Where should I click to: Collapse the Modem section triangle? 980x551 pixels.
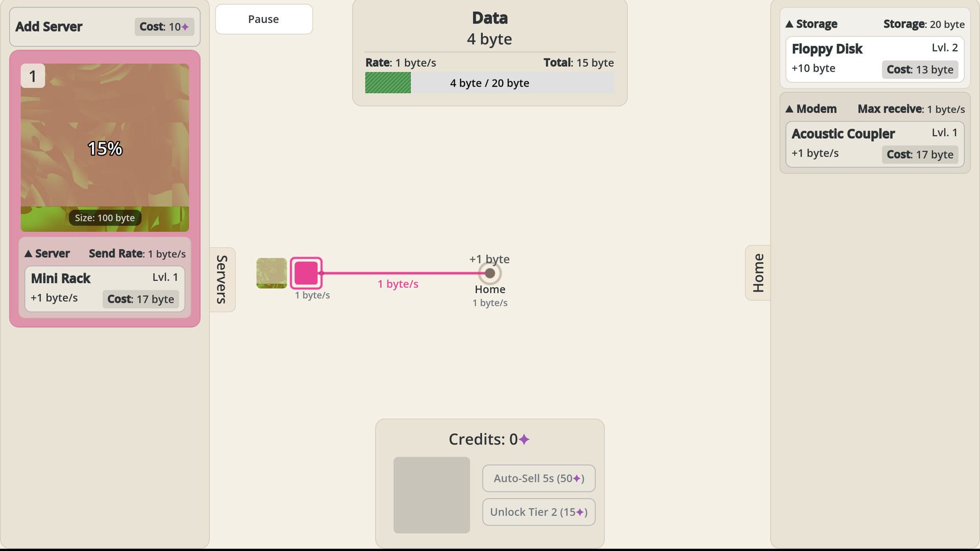[790, 109]
